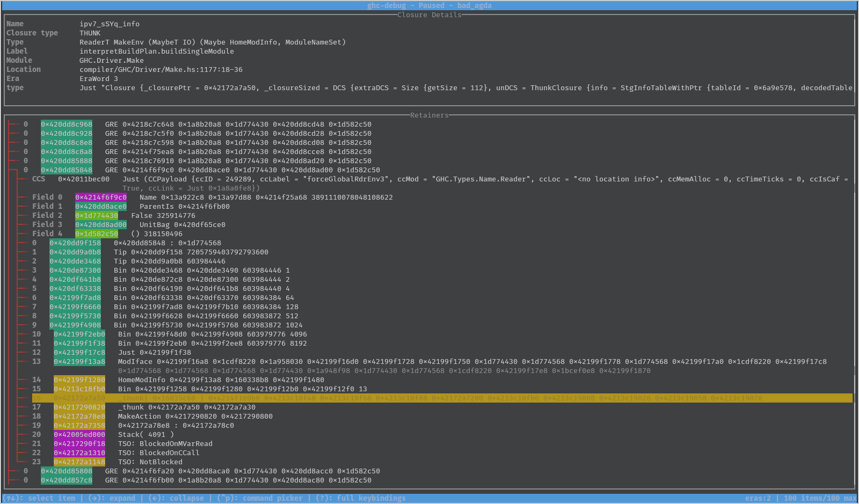Click the magenta address 0x4214f6f9c0 in Field 0
This screenshot has width=859, height=504.
pos(101,198)
